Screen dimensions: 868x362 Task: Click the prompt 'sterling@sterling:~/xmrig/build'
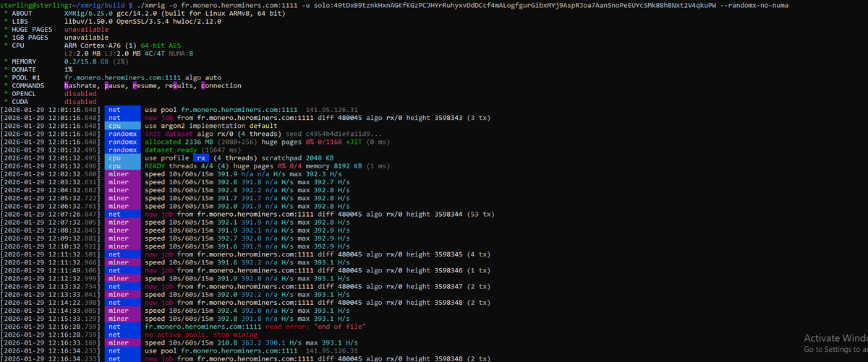click(x=62, y=5)
